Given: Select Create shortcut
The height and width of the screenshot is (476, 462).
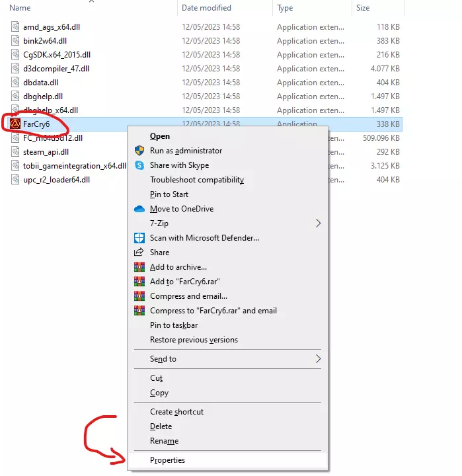Looking at the screenshot, I should tap(227, 412).
